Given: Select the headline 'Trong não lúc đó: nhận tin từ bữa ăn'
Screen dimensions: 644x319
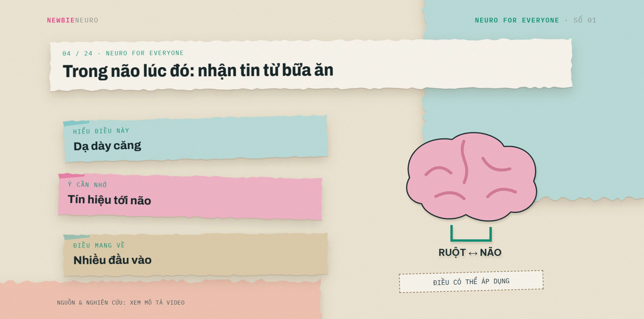Looking at the screenshot, I should [198, 70].
